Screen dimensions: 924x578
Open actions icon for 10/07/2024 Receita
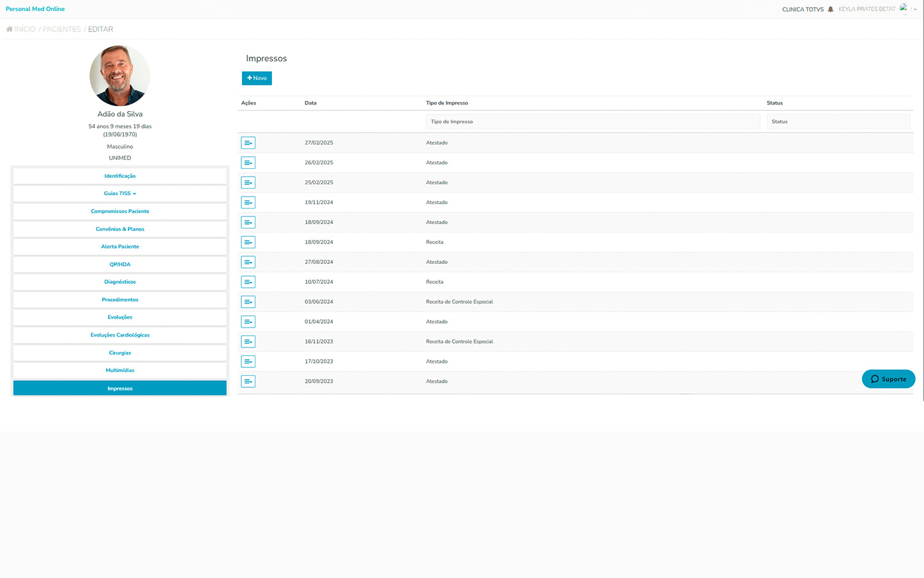[x=248, y=283]
